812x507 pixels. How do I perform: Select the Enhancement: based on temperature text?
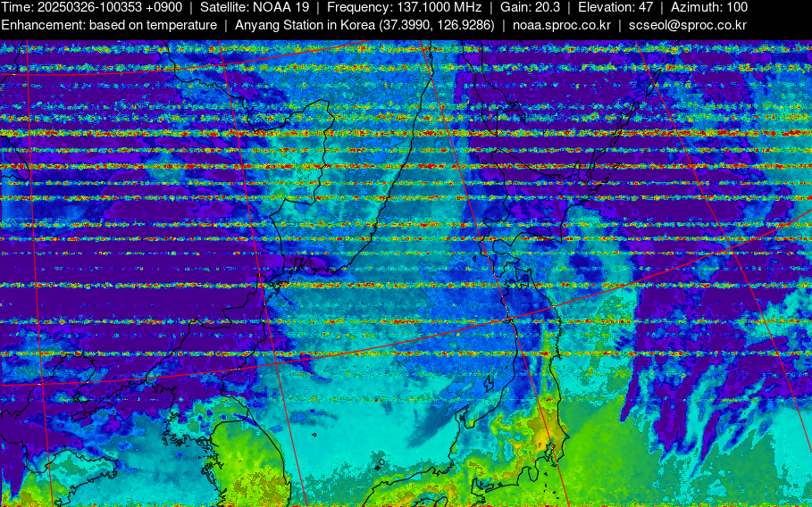coord(108,25)
